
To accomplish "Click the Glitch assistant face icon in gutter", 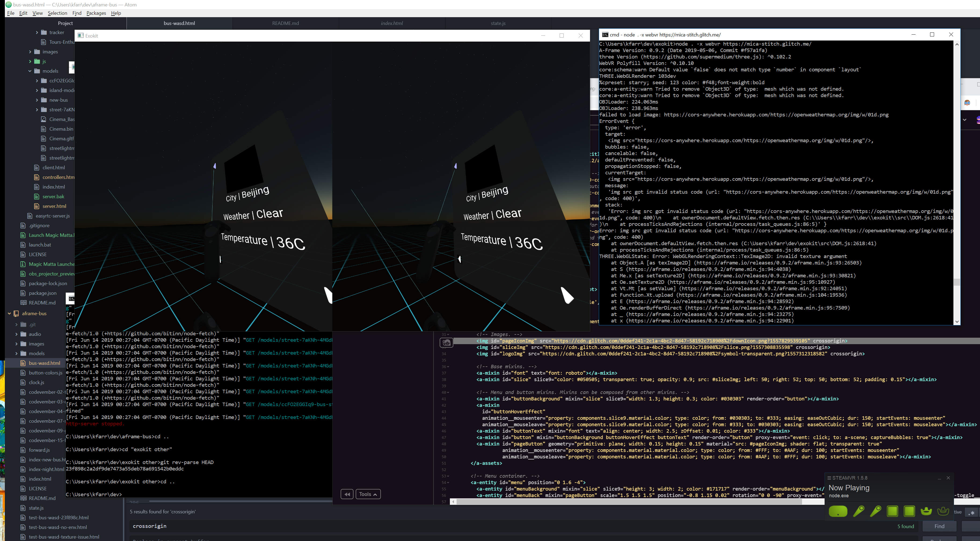I will point(446,343).
